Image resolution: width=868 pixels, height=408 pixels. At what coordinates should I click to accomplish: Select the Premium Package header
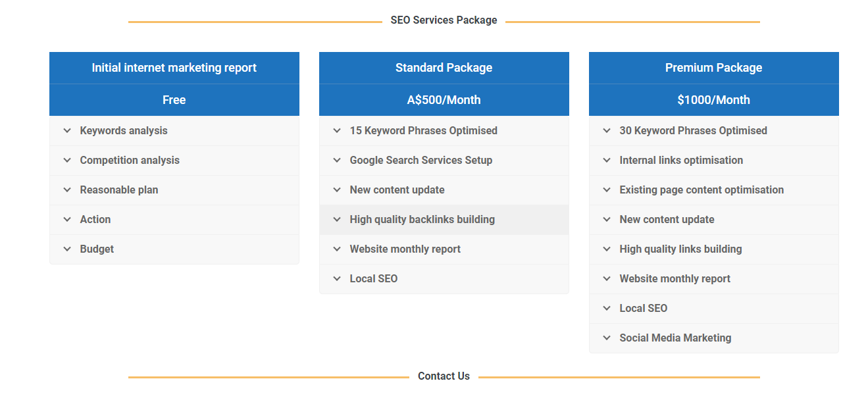[713, 68]
